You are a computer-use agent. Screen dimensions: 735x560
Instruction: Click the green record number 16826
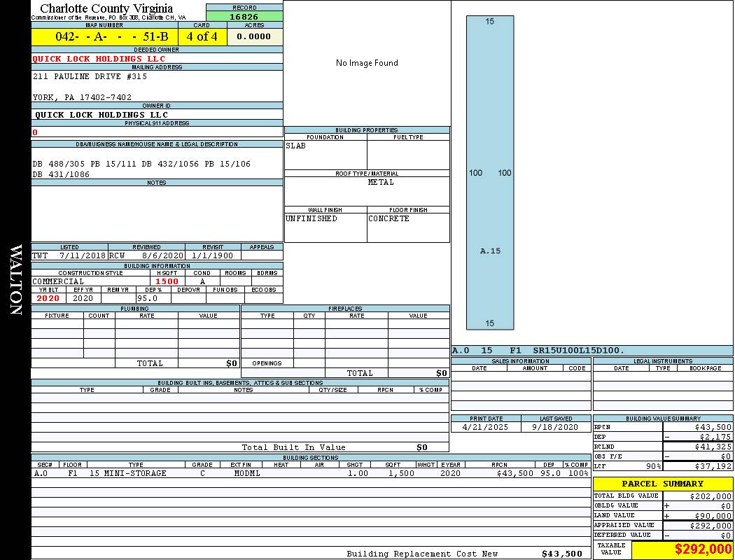coord(244,17)
